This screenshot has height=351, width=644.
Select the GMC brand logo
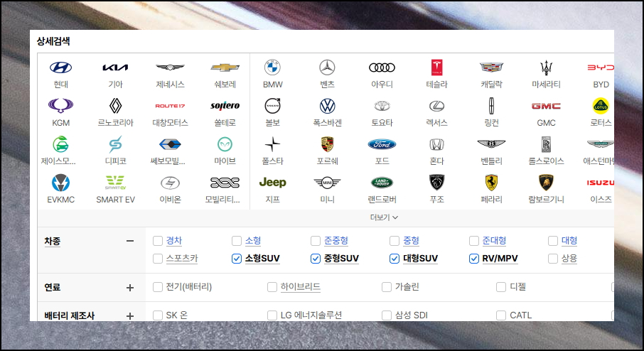[x=546, y=106]
